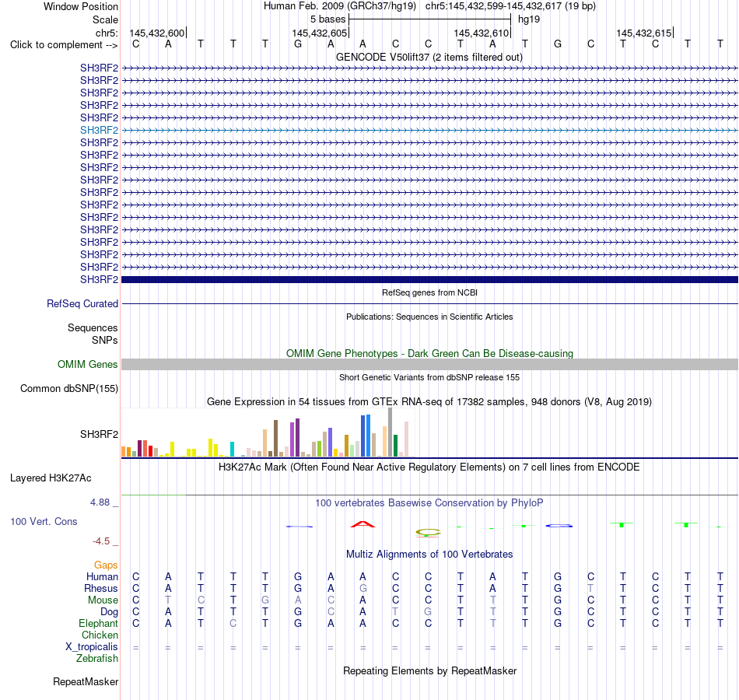Click the 'Dog' alignment row label
The height and width of the screenshot is (700, 739).
[110, 612]
